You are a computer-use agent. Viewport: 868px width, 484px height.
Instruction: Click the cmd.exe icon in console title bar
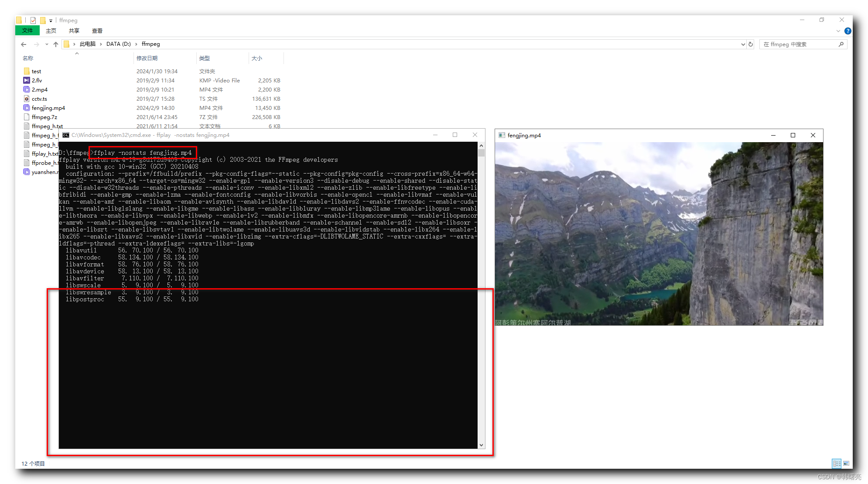(x=66, y=135)
